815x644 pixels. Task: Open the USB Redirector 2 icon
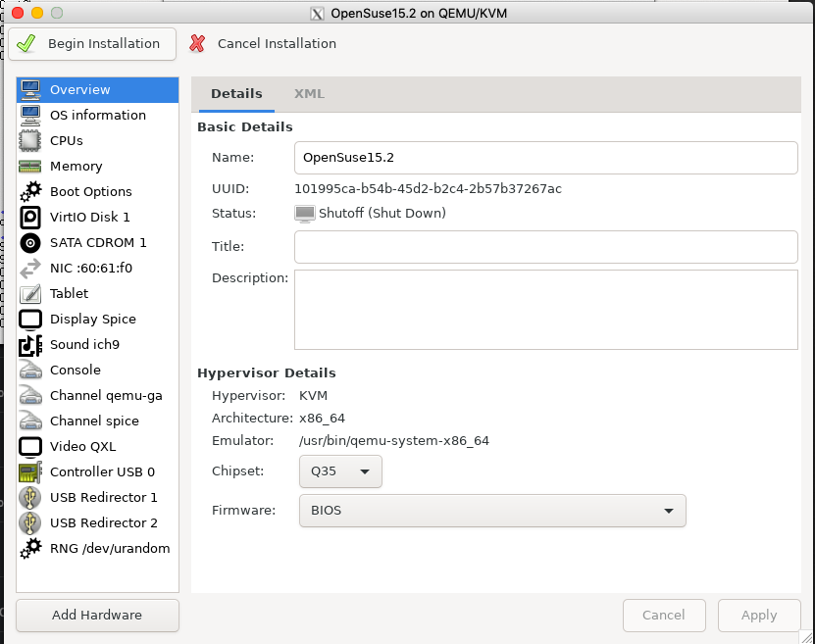30,522
